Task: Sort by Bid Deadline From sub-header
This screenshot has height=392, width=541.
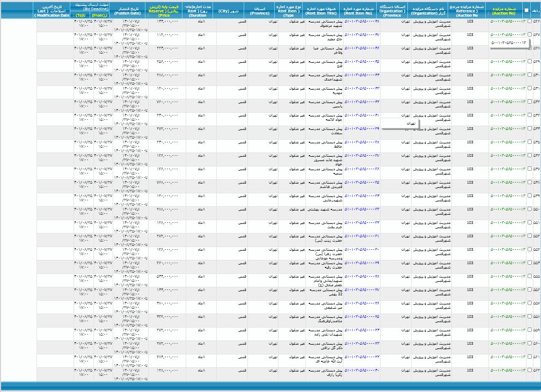Action: pos(99,16)
